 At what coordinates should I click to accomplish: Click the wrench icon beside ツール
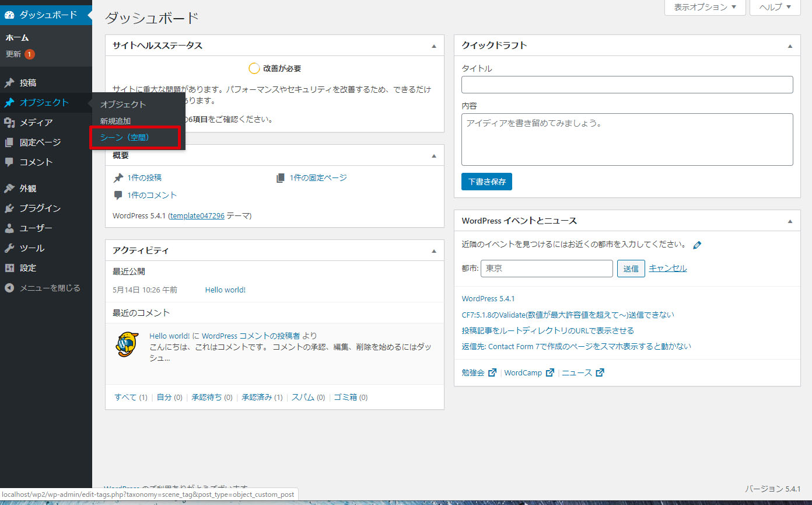click(9, 248)
